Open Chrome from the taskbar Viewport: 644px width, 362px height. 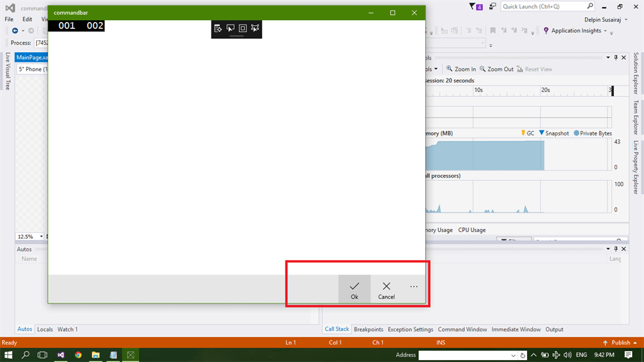[x=78, y=354]
